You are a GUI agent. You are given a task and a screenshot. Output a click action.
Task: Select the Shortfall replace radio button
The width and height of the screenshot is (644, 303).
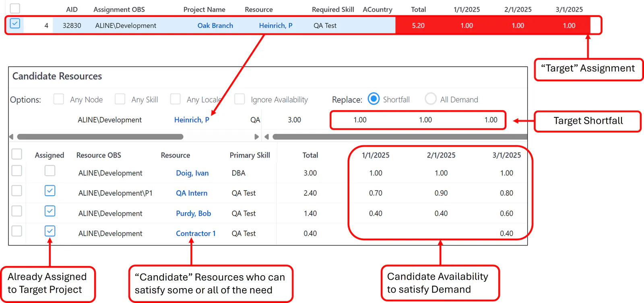(x=374, y=99)
